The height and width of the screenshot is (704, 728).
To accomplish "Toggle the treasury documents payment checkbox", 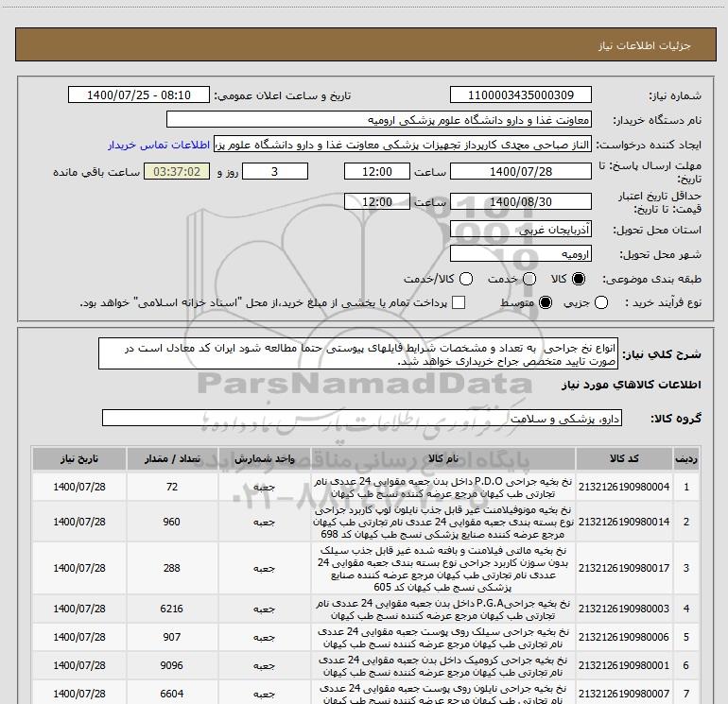I will click(459, 303).
